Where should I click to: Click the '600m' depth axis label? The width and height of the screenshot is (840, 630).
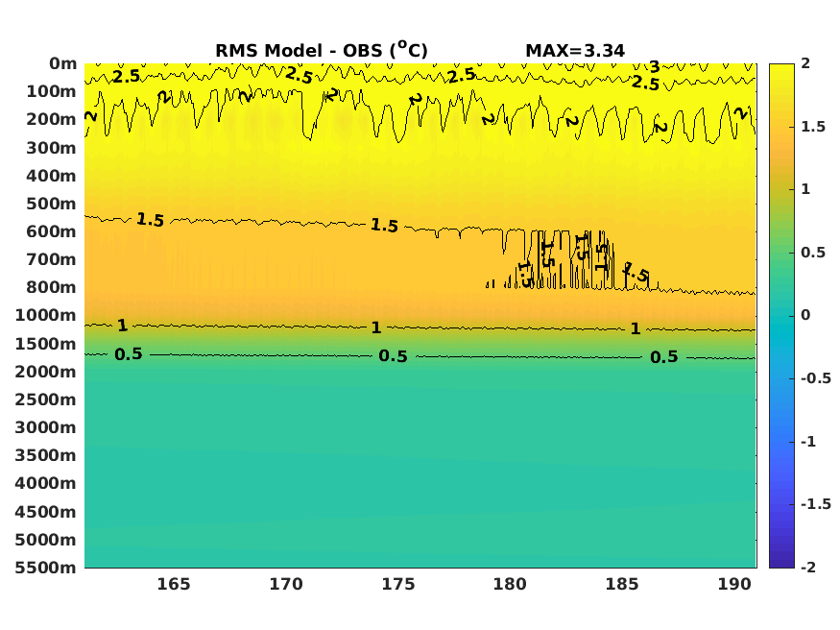(x=52, y=231)
